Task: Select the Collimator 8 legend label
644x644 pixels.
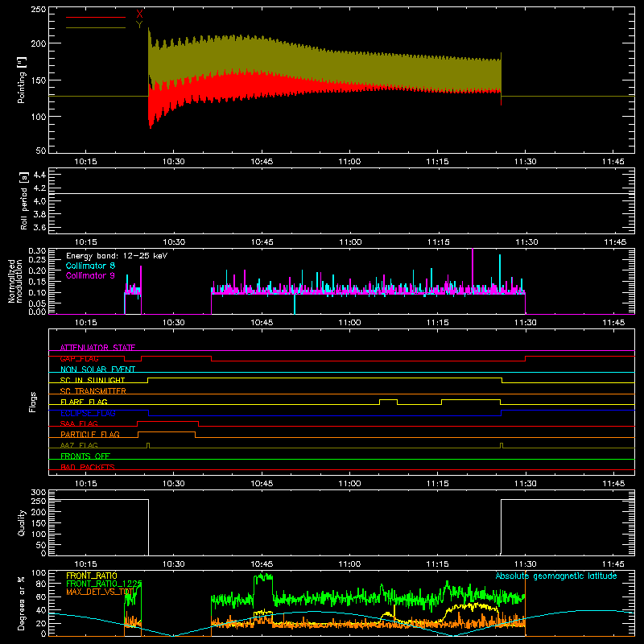Action: [x=90, y=266]
